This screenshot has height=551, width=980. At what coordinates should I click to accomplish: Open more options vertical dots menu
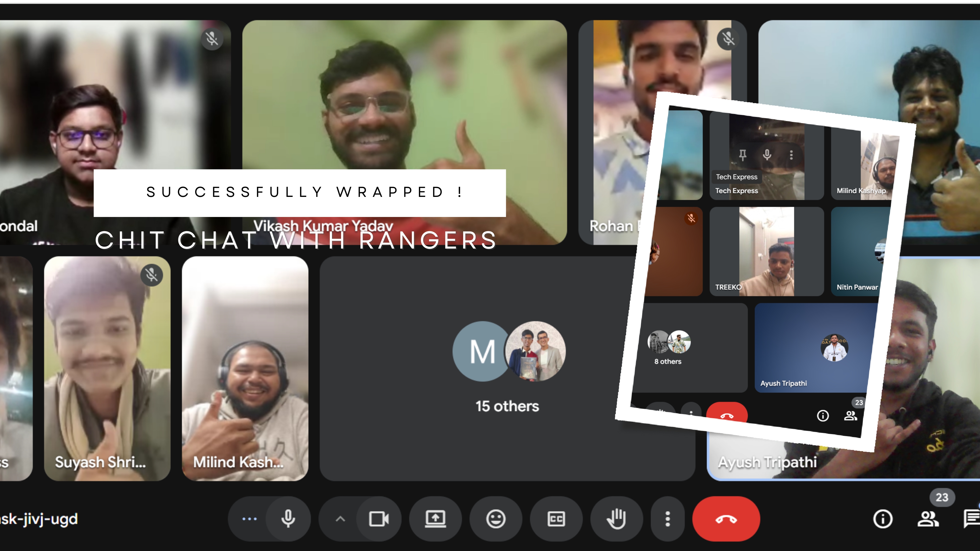pyautogui.click(x=667, y=519)
